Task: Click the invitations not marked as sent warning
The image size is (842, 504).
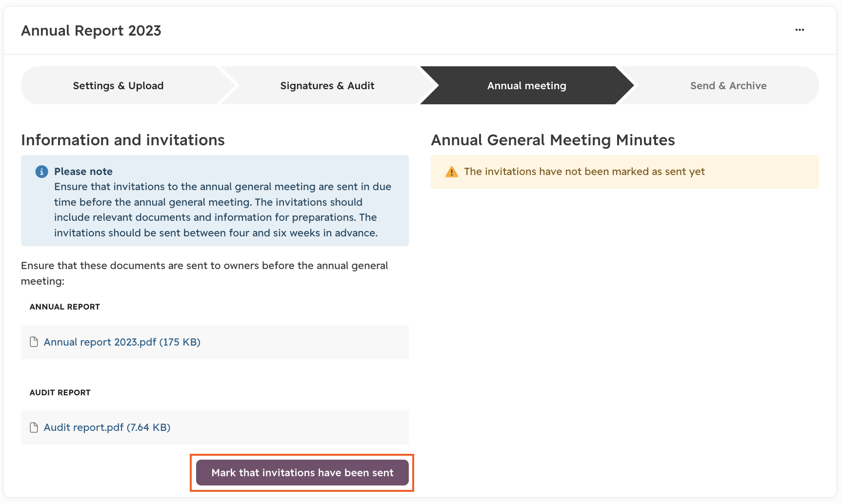Action: click(625, 172)
